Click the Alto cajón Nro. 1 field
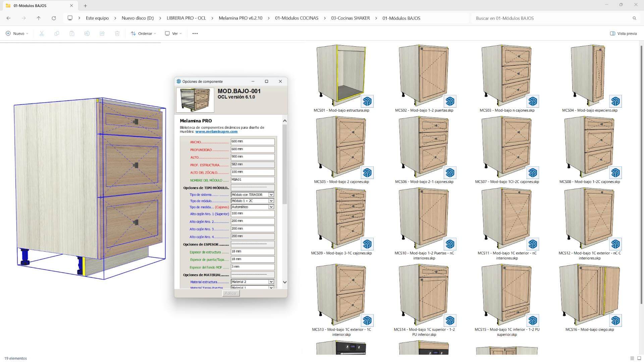 pos(253,214)
